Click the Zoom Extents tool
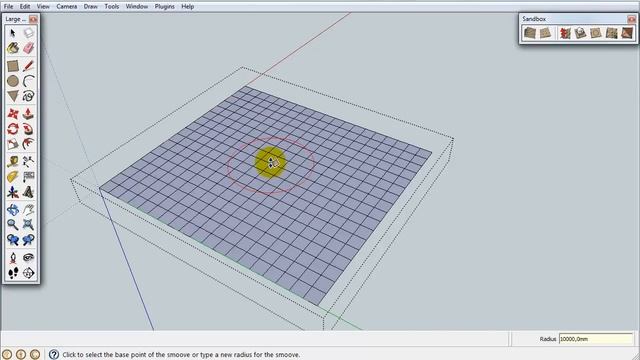 pyautogui.click(x=28, y=224)
